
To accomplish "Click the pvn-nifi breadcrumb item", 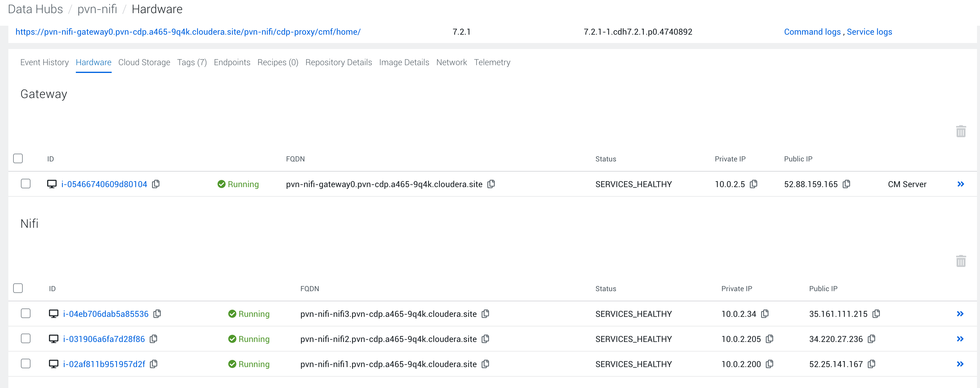I will click(x=97, y=9).
